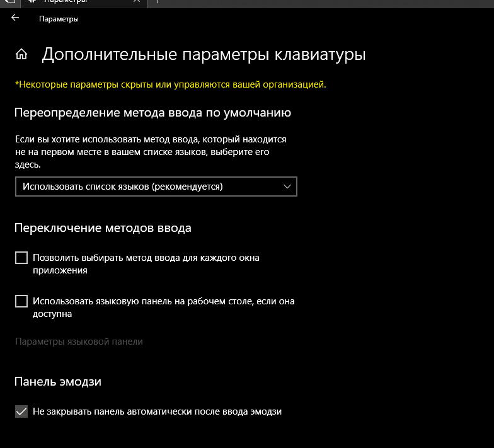The height and width of the screenshot is (448, 494).
Task: Click 'Переопределение метода ввода по умолчанию' heading
Action: (152, 113)
